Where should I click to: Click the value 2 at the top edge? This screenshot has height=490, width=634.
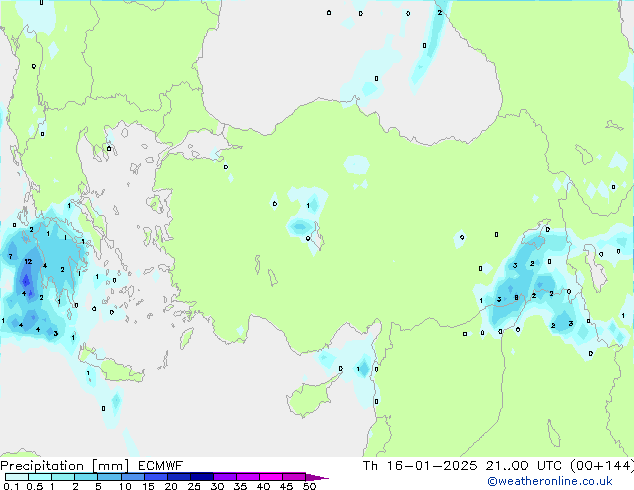coord(439,13)
